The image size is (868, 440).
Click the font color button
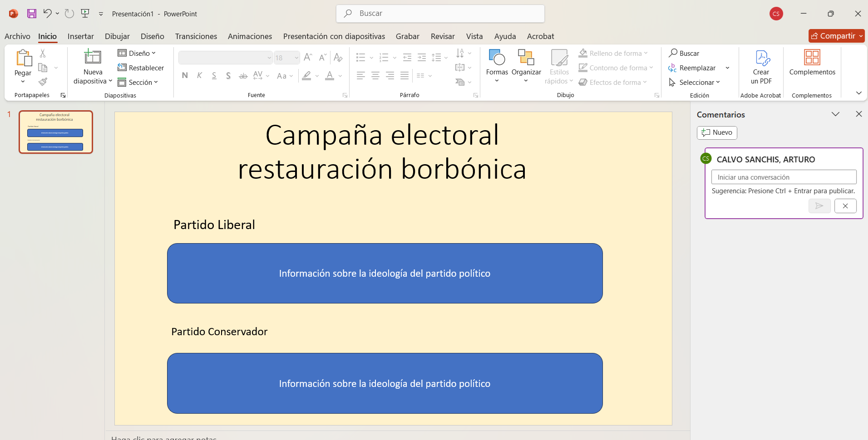tap(330, 76)
